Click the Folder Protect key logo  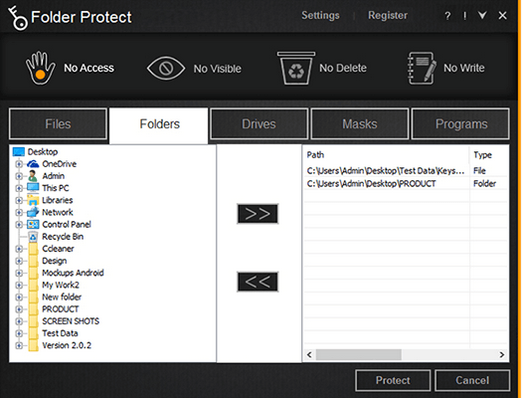coord(17,18)
